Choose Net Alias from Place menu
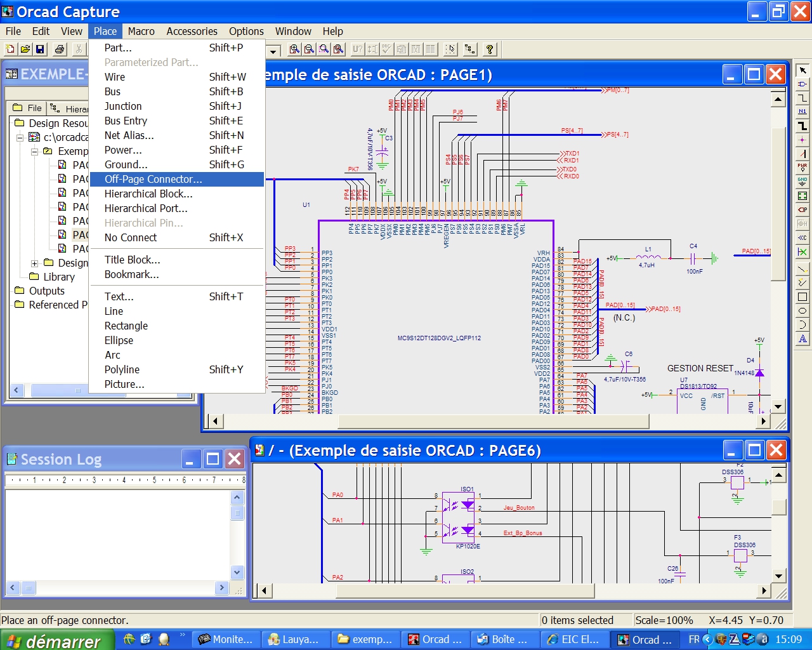 click(176, 135)
